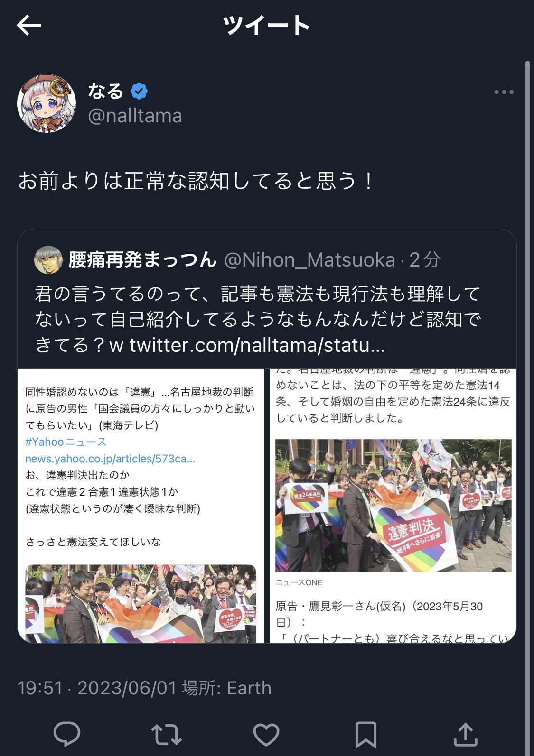Viewport: 534px width, 756px height.
Task: Tap the blue verified badge next to なる
Action: (139, 91)
